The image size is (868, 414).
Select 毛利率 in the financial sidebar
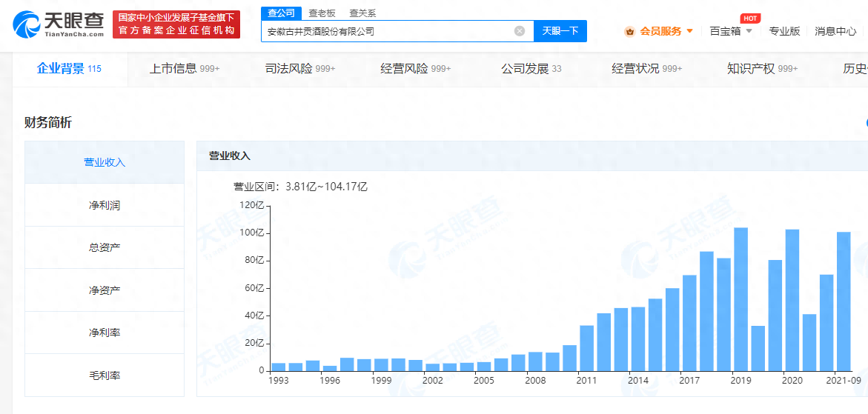[x=105, y=375]
